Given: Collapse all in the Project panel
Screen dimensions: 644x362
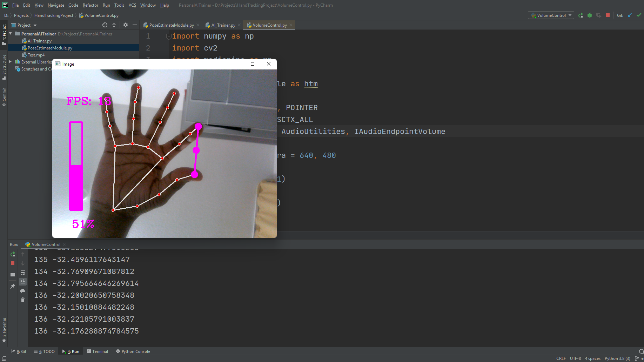Looking at the screenshot, I should [x=114, y=25].
